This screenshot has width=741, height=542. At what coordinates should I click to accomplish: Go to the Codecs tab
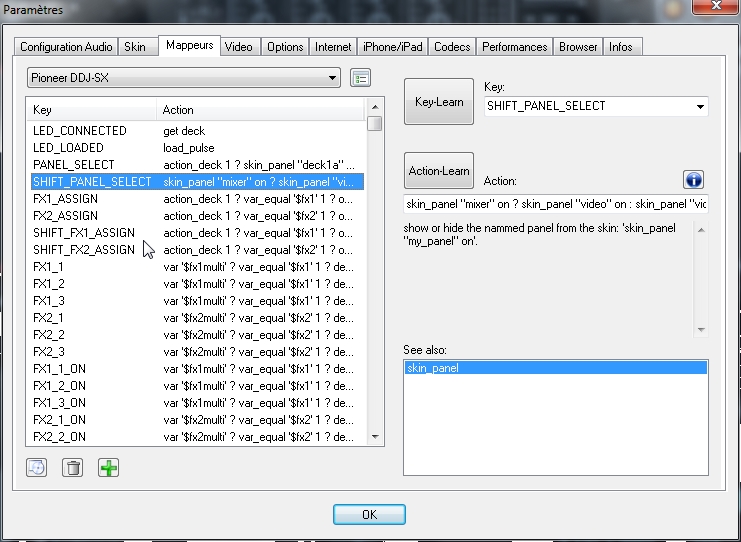point(452,47)
